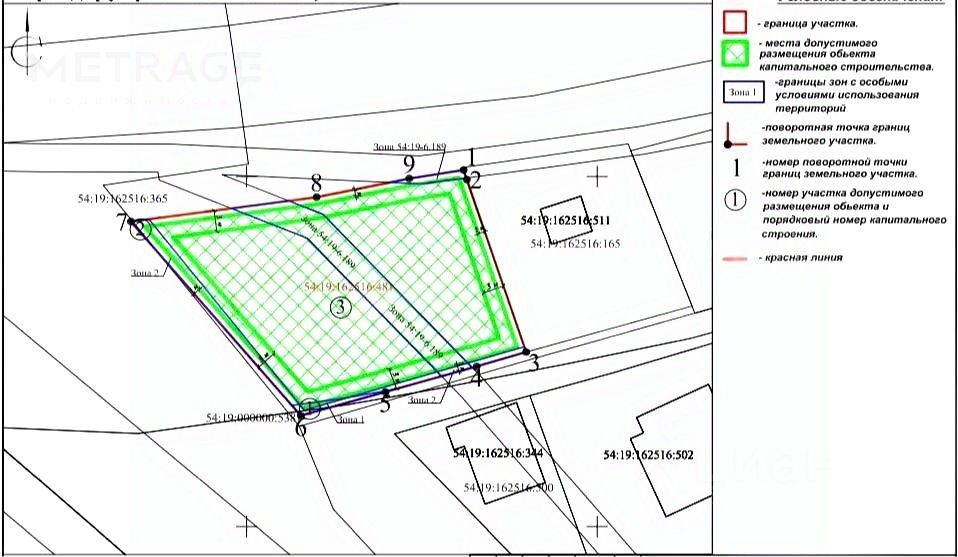
Task: Click turning point number 4 on plan
Action: 477,378
